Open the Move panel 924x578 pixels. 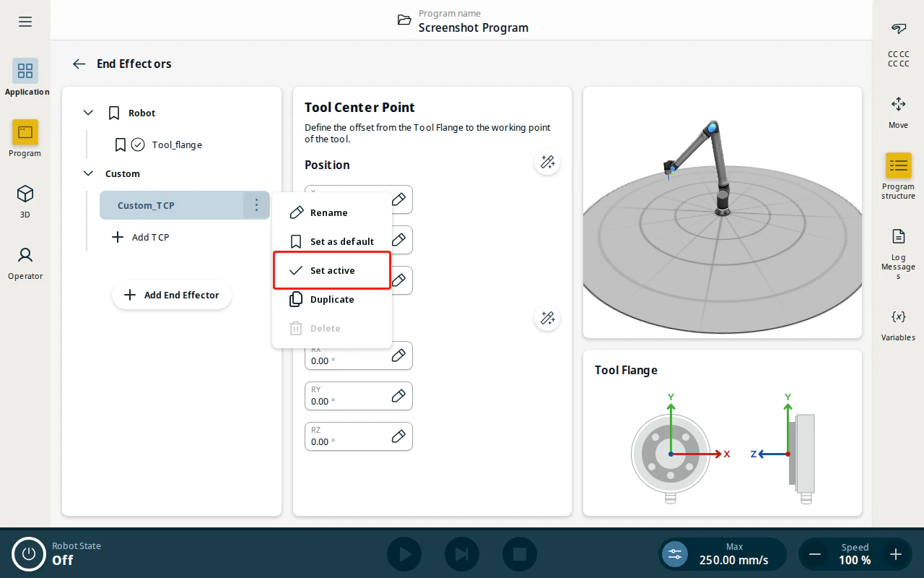click(899, 111)
